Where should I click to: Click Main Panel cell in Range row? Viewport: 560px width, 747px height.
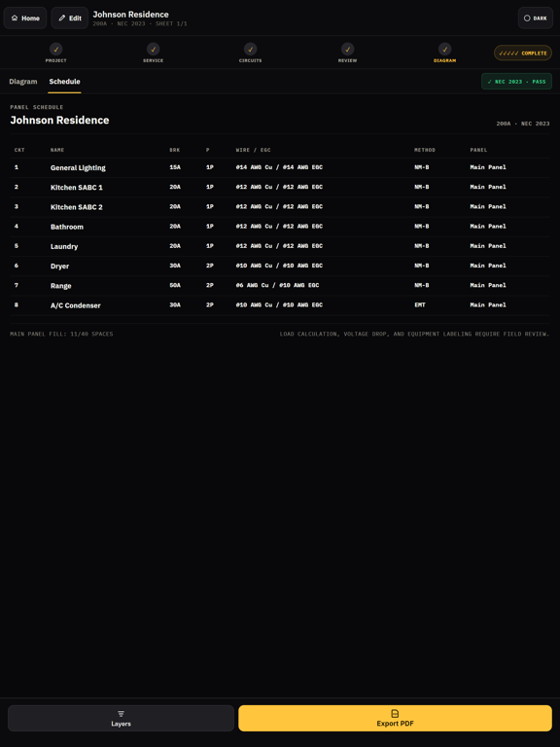pos(488,285)
